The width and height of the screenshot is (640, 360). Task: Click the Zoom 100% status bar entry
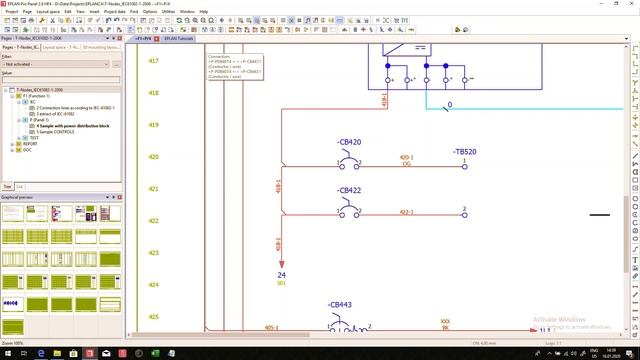point(13,343)
